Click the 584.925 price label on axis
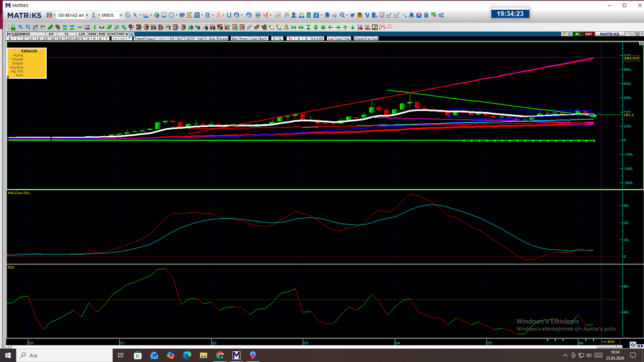 (631, 58)
